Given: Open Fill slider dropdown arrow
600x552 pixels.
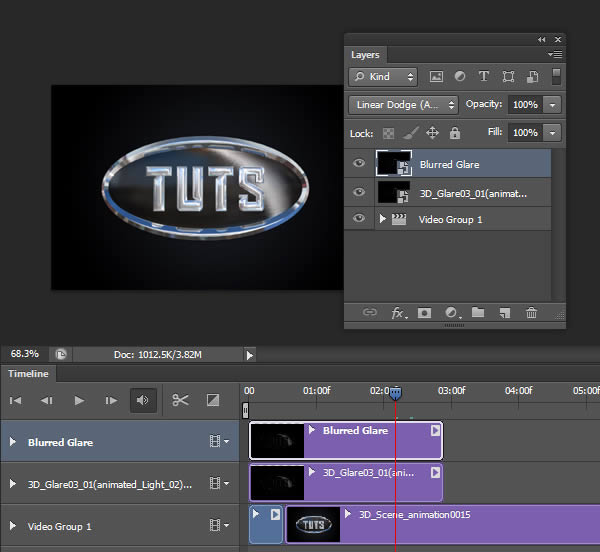Looking at the screenshot, I should [x=552, y=133].
